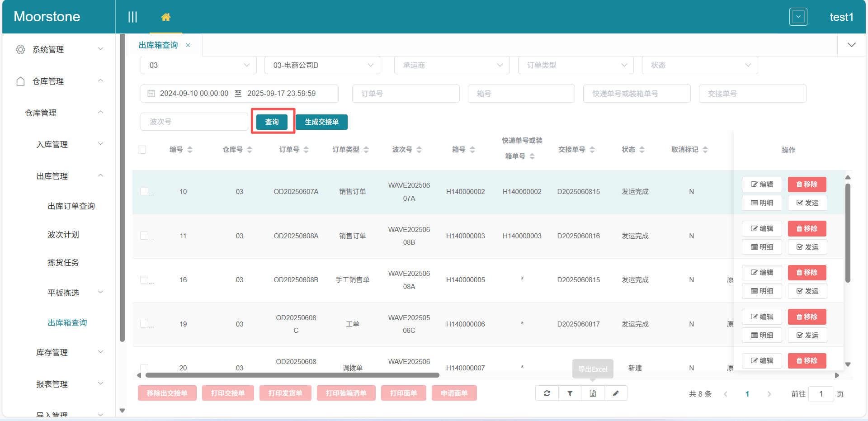Open the column filter icon

coord(570,393)
